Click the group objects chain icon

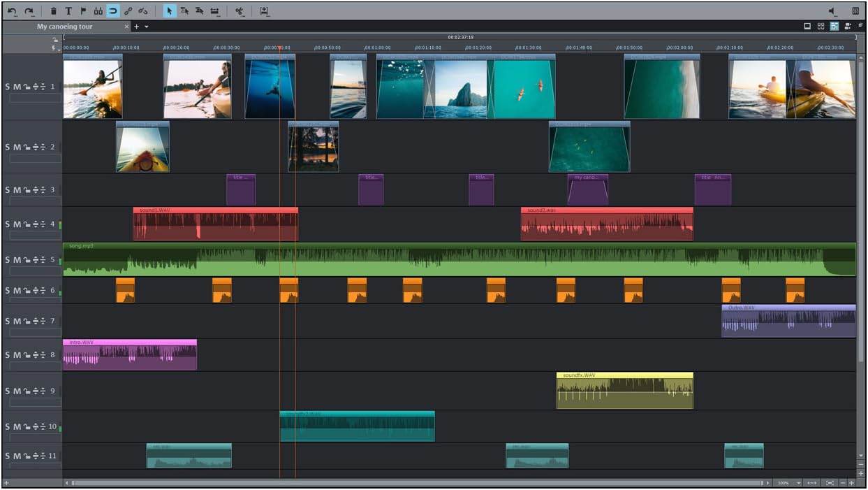[x=128, y=11]
